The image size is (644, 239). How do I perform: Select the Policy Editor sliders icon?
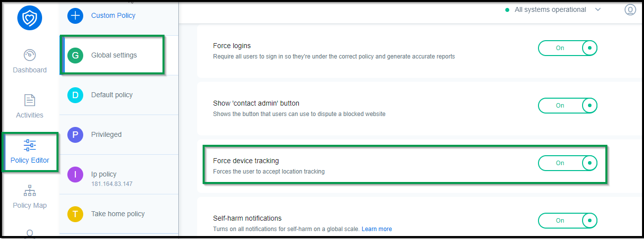[30, 145]
